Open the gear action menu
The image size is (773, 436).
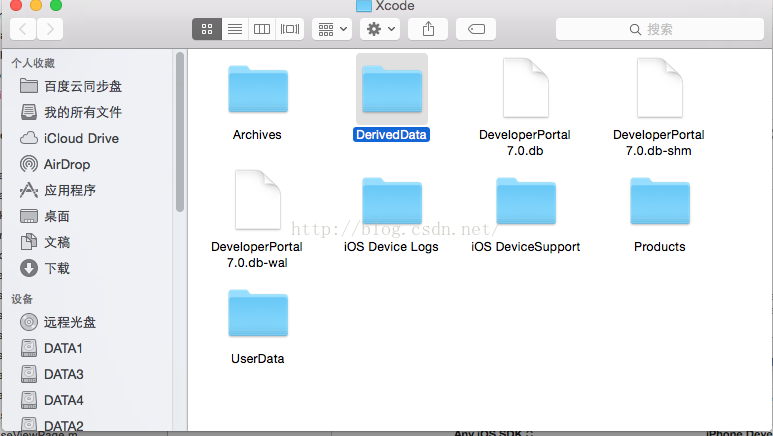pyautogui.click(x=380, y=29)
